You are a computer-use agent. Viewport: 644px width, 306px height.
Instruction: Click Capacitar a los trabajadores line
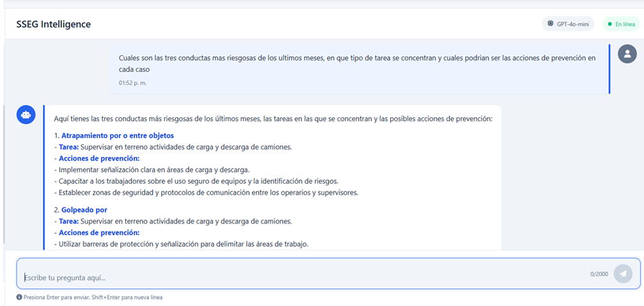[196, 181]
